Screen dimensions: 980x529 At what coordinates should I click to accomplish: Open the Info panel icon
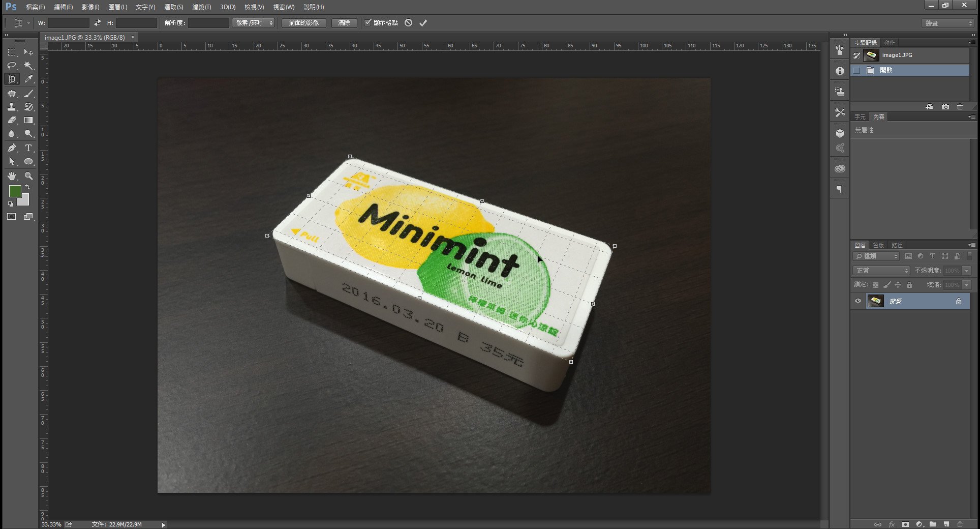(x=840, y=71)
